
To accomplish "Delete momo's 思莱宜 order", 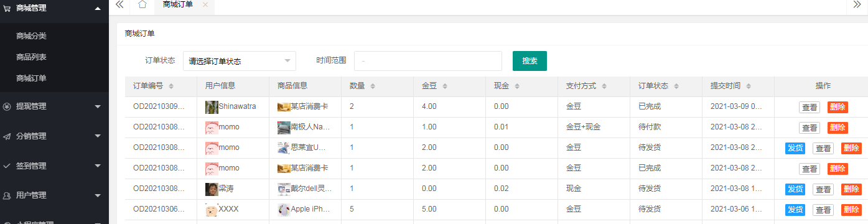I will click(x=851, y=148).
